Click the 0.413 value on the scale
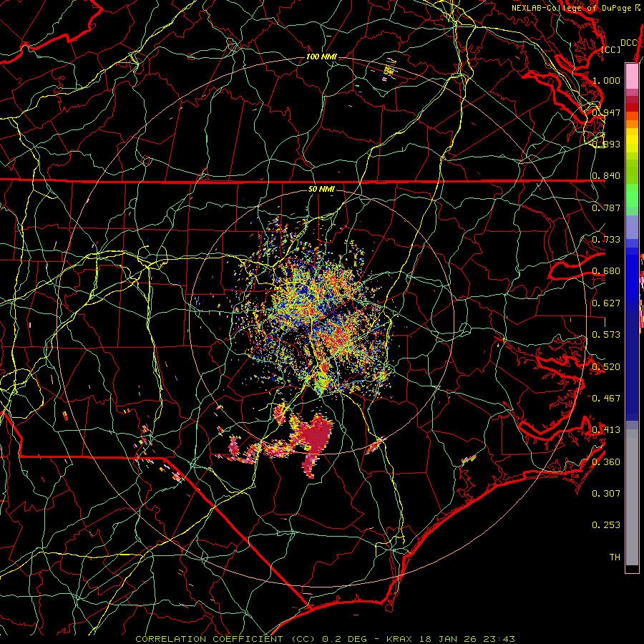The height and width of the screenshot is (644, 644). tap(606, 430)
